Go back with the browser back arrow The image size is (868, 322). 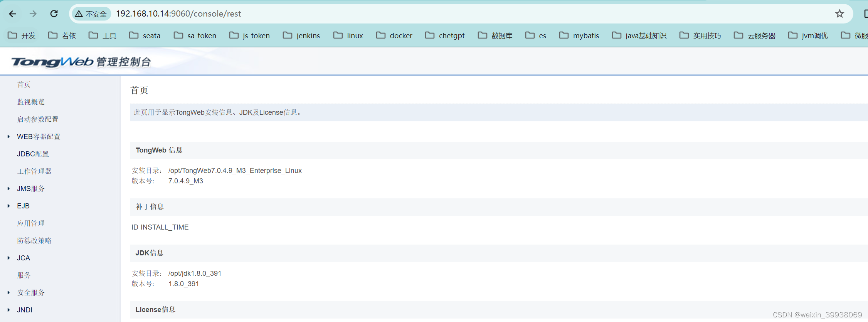click(x=12, y=14)
